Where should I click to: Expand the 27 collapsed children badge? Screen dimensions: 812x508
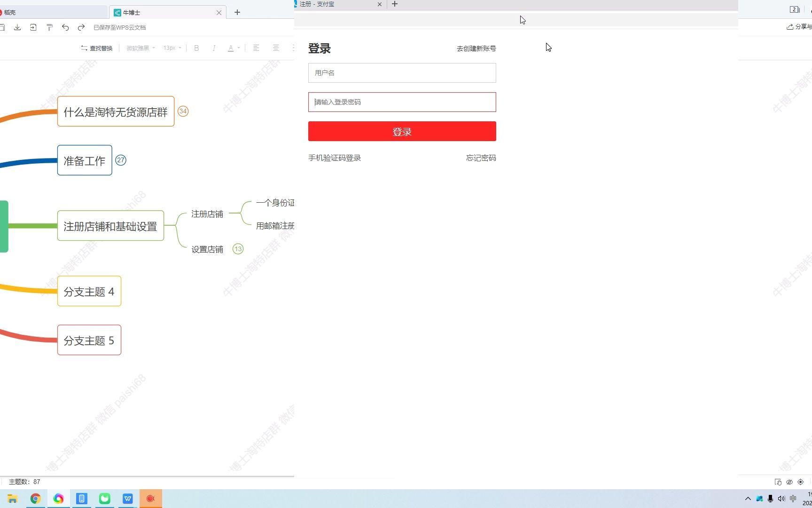121,160
